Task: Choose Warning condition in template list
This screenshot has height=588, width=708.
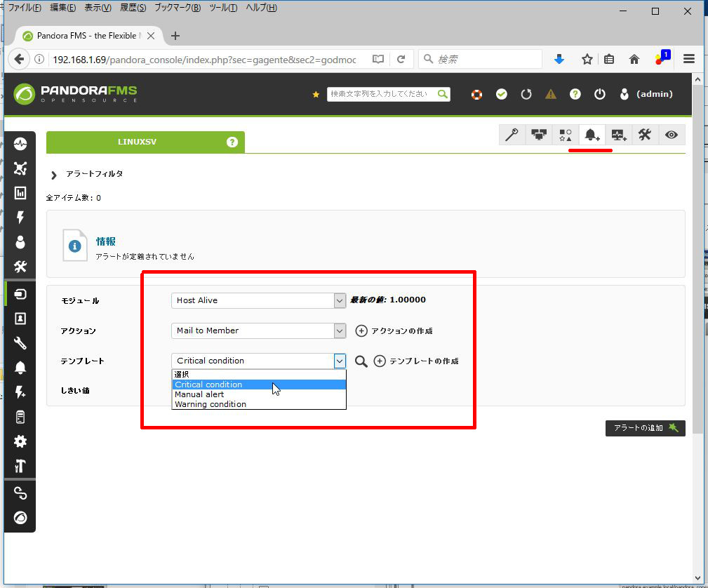Action: pyautogui.click(x=259, y=404)
